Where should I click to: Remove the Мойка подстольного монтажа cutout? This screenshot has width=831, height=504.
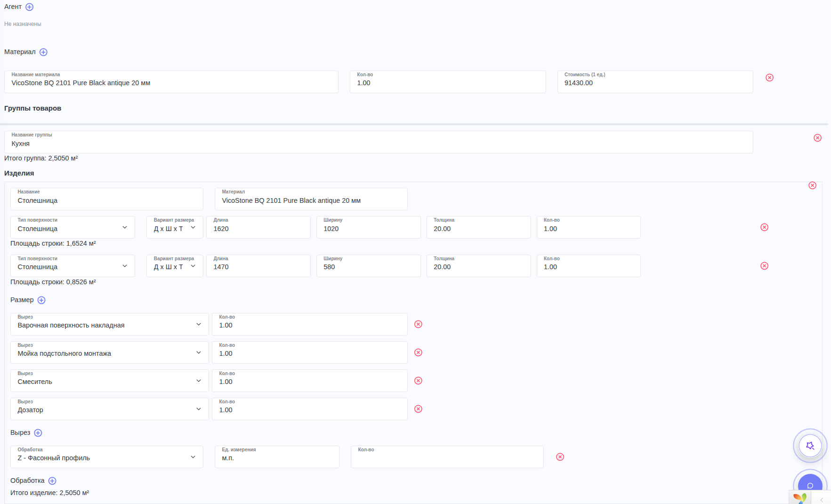[x=418, y=352]
